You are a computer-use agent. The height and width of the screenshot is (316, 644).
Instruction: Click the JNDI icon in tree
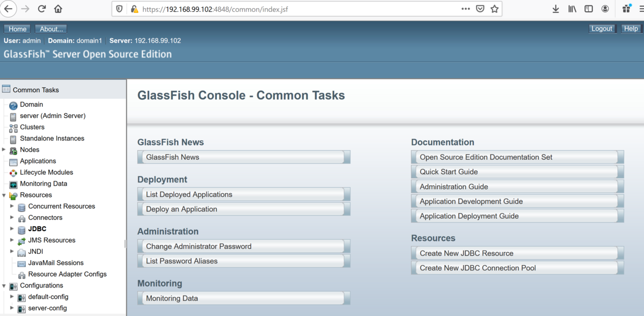[x=21, y=252]
